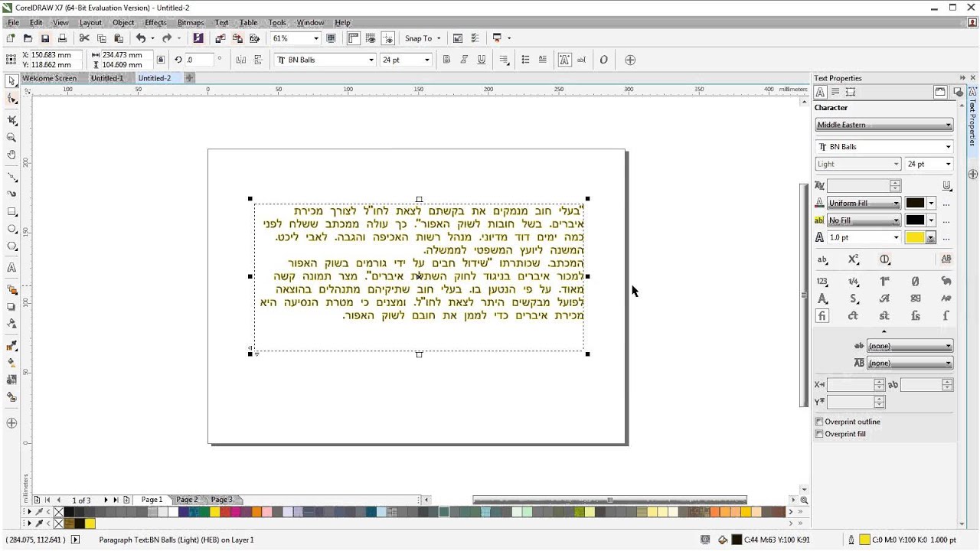Open the zoom level 61% dropdown

pos(315,38)
